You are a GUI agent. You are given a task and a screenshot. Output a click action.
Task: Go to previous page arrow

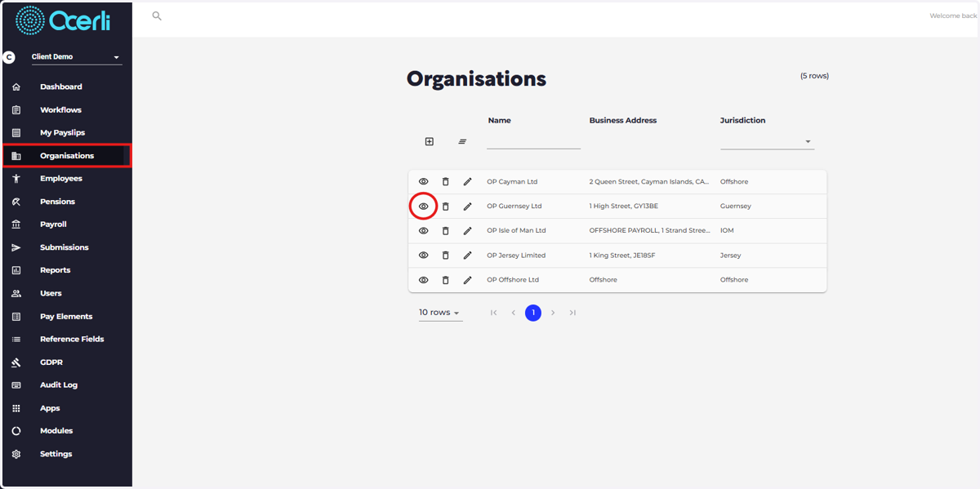pos(514,313)
